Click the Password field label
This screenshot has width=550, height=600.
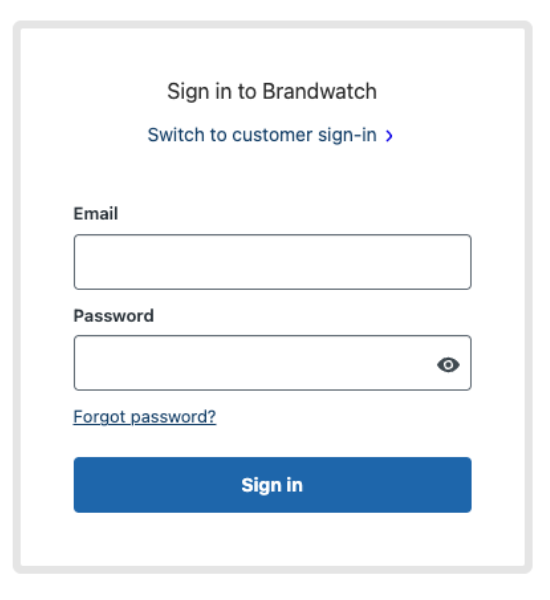pyautogui.click(x=114, y=316)
